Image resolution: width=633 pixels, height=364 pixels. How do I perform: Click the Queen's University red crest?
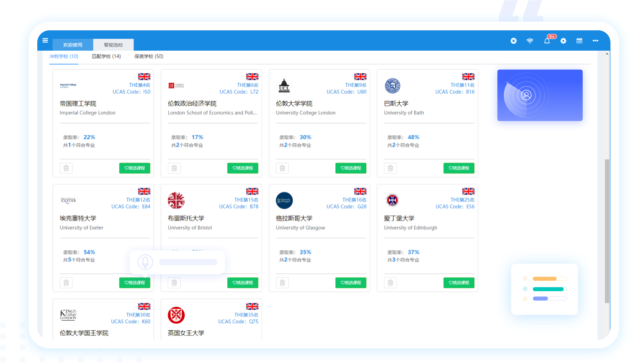click(176, 315)
